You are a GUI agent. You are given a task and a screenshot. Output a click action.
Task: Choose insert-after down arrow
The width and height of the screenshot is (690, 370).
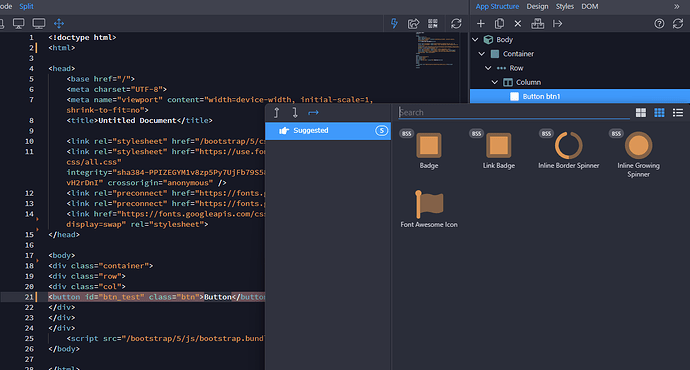(x=295, y=113)
